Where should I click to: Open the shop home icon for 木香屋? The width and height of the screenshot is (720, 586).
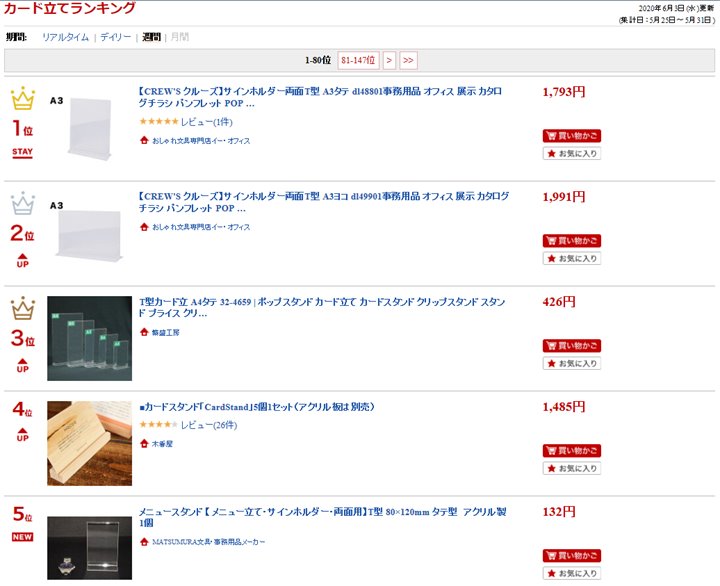click(144, 443)
